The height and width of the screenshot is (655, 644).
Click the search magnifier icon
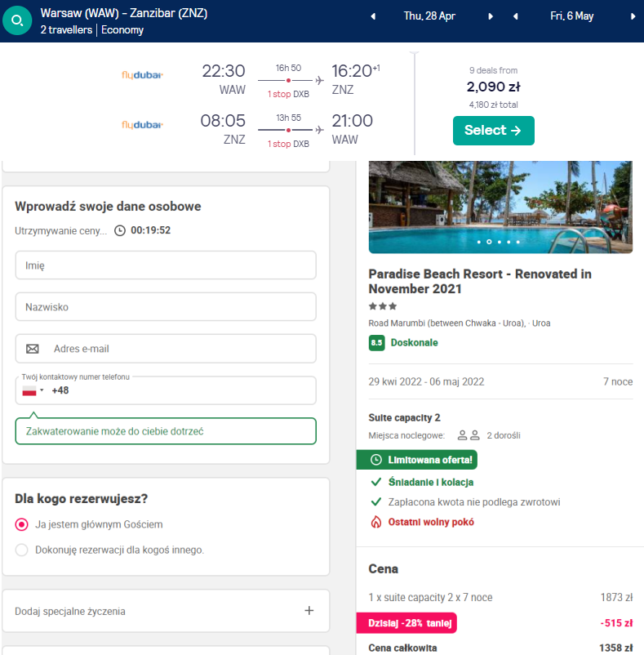coord(18,21)
